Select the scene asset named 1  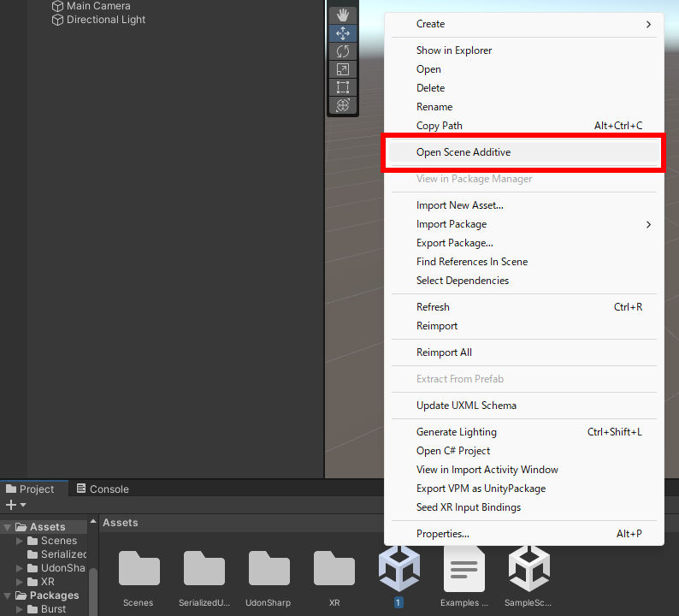tap(399, 568)
